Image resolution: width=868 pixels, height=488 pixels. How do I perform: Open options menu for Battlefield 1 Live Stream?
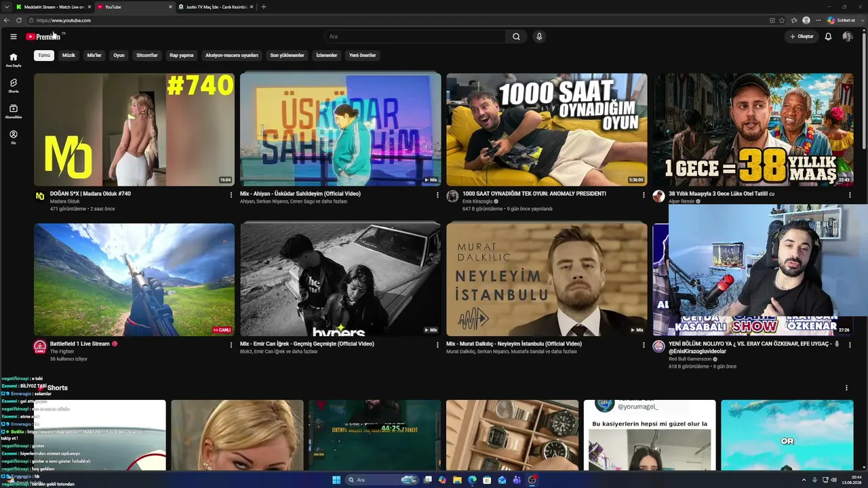pos(231,344)
